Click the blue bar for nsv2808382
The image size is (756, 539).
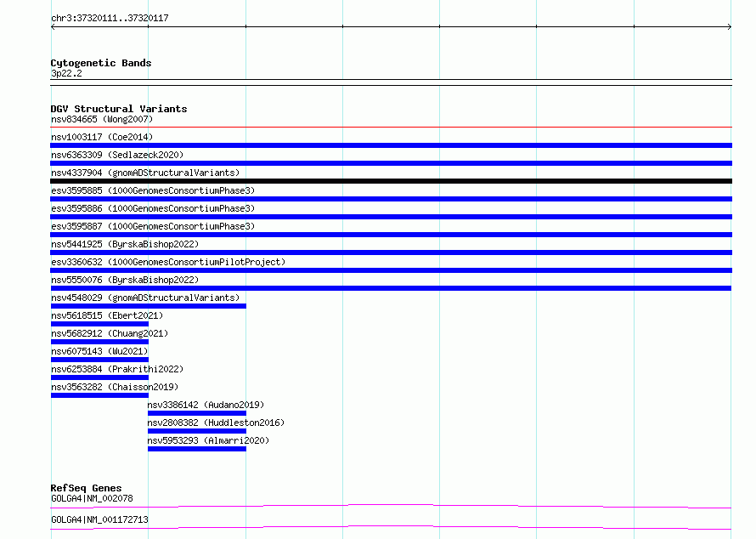[197, 431]
